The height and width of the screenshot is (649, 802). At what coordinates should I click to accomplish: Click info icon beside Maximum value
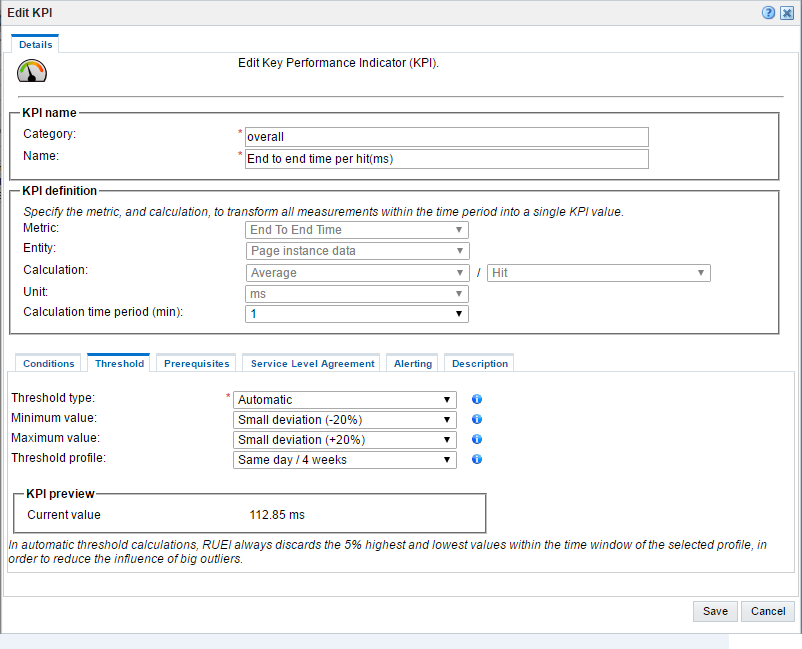click(x=477, y=439)
